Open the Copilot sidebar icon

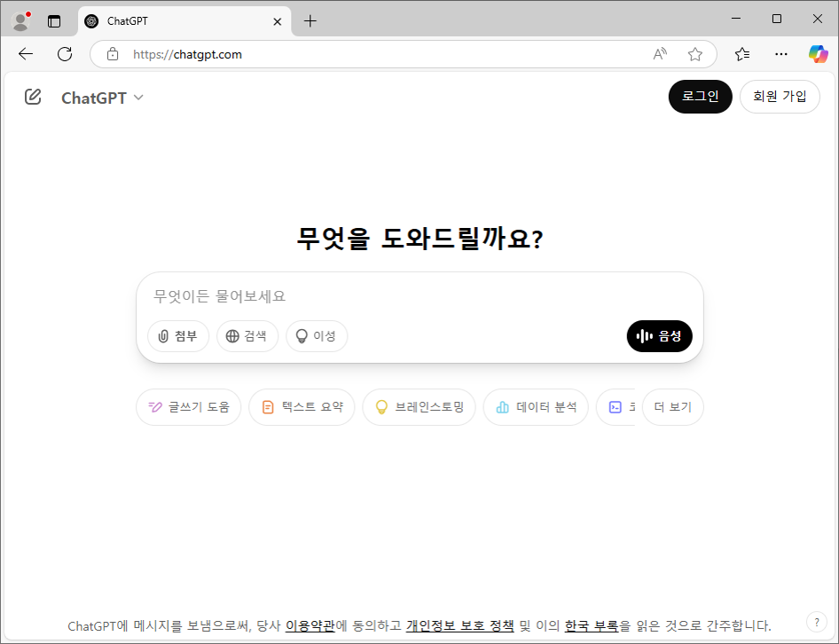tap(818, 54)
